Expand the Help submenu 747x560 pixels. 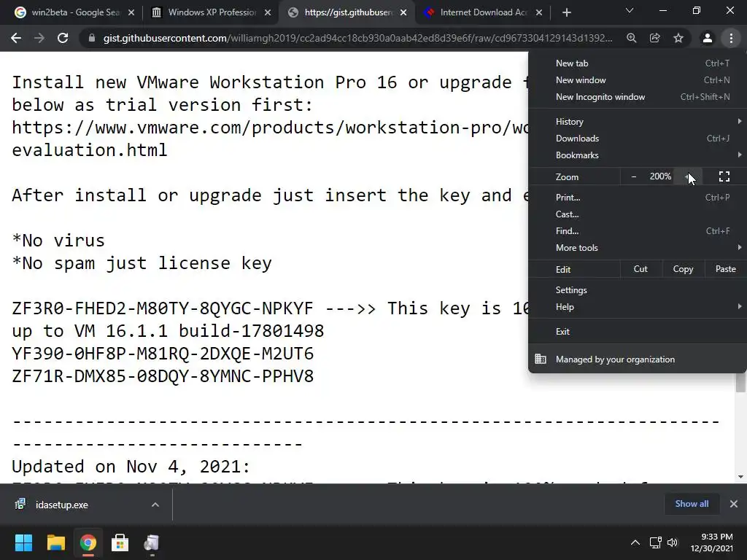pos(638,307)
